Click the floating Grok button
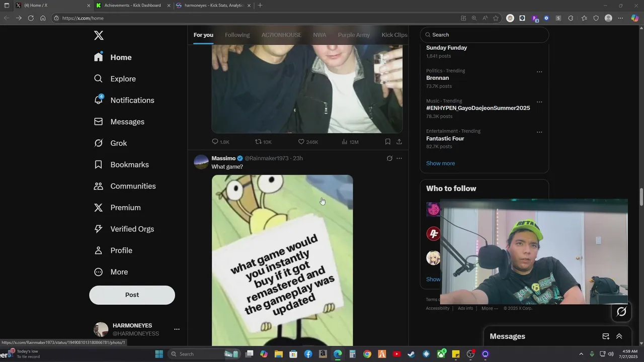 pyautogui.click(x=621, y=312)
